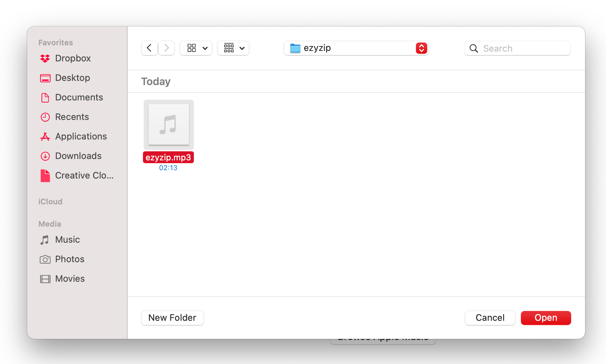Viewport: 606px width, 364px height.
Task: Open the Dropbox sidebar item
Action: pos(73,58)
